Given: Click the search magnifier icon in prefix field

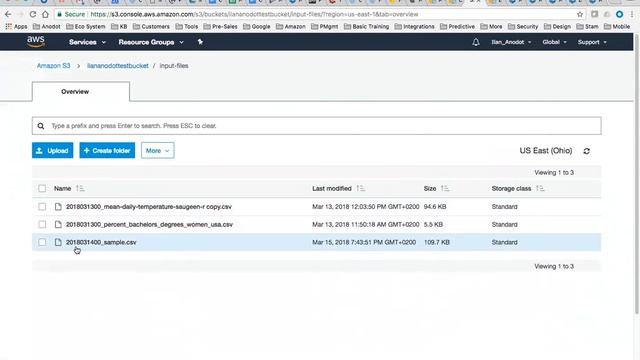Looking at the screenshot, I should click(x=41, y=126).
